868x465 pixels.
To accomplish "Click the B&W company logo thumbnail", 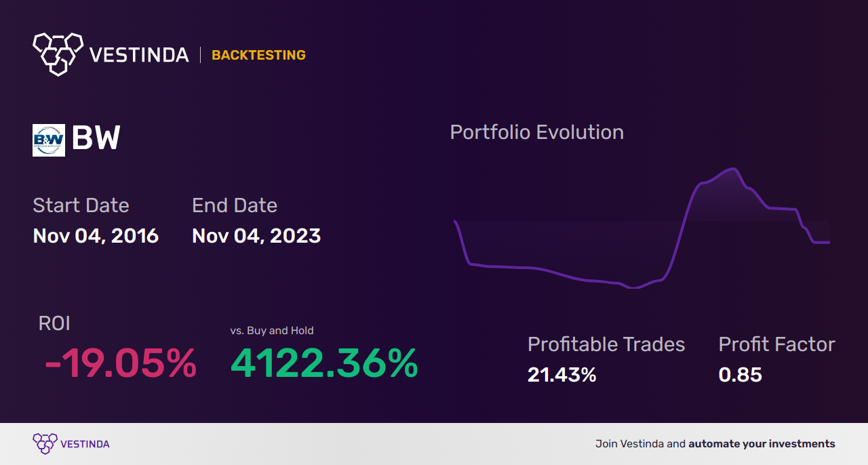I will (49, 140).
